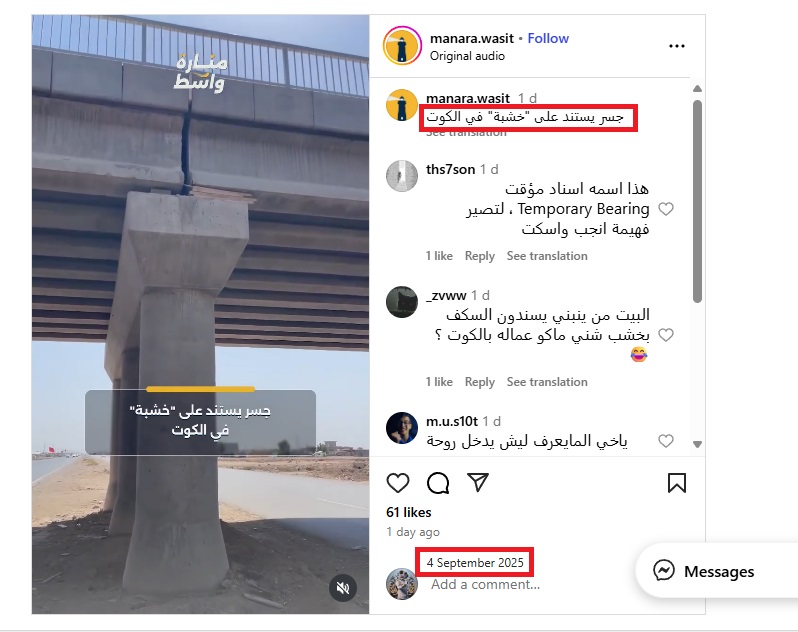
Task: Open manara.wasit profile picture in header
Action: click(402, 46)
